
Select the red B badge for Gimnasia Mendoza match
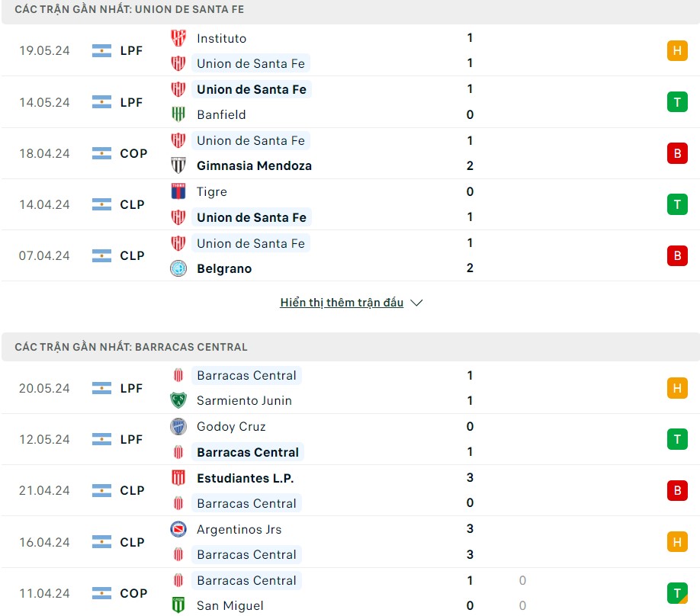677,152
